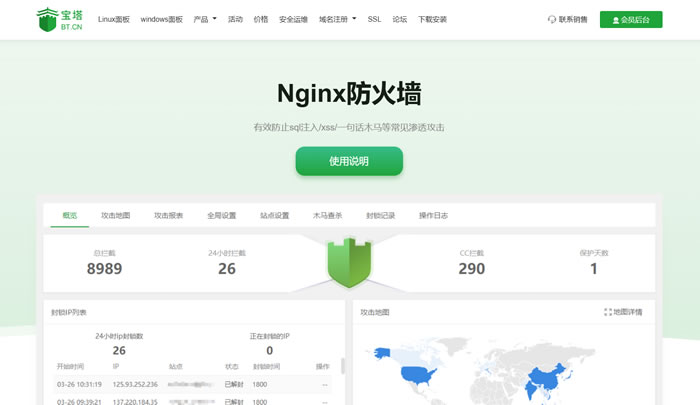Select the 木马查杀 tab
Image resolution: width=700 pixels, height=405 pixels.
[327, 215]
